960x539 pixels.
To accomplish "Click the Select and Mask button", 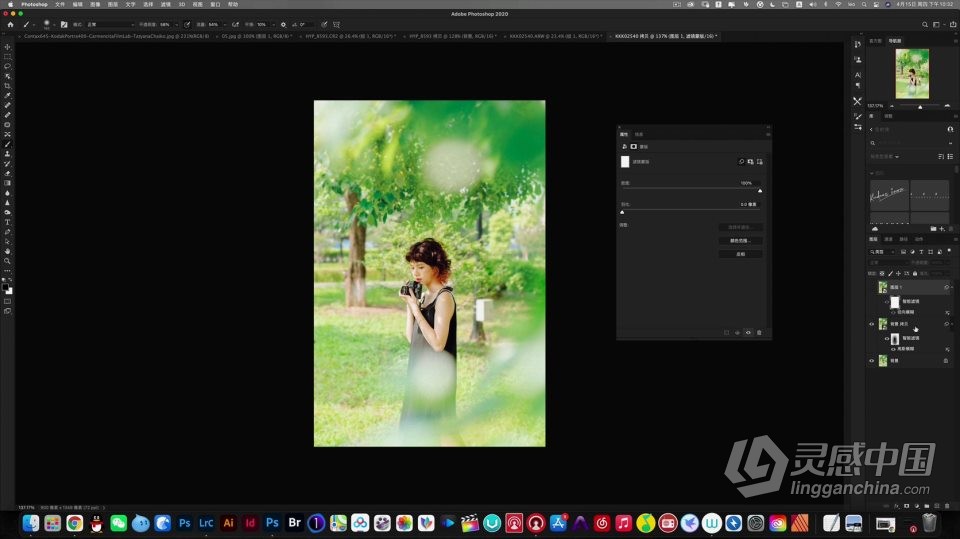I will tap(741, 227).
